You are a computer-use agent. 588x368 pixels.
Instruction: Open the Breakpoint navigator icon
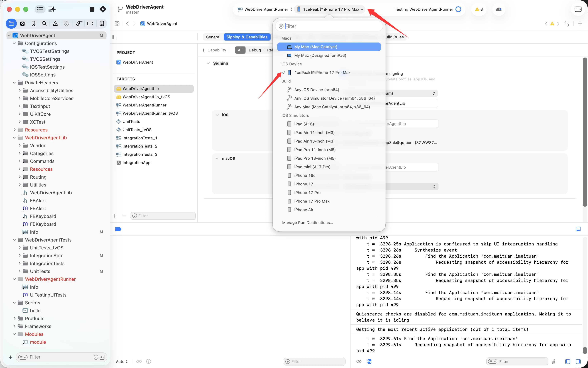(x=90, y=24)
